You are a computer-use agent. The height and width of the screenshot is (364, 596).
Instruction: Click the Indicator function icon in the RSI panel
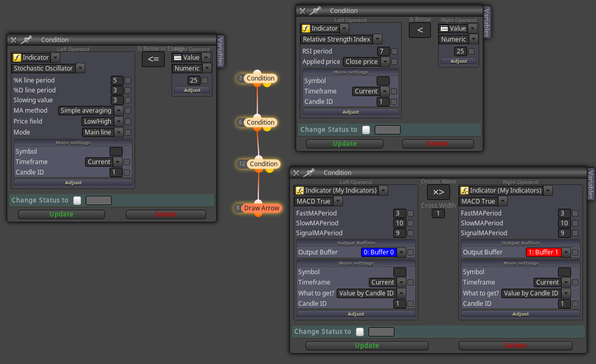pos(306,29)
